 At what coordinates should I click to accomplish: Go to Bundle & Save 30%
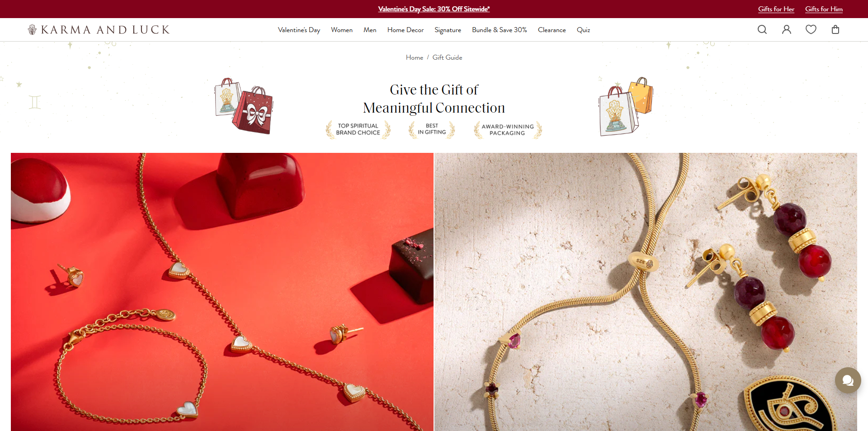500,30
